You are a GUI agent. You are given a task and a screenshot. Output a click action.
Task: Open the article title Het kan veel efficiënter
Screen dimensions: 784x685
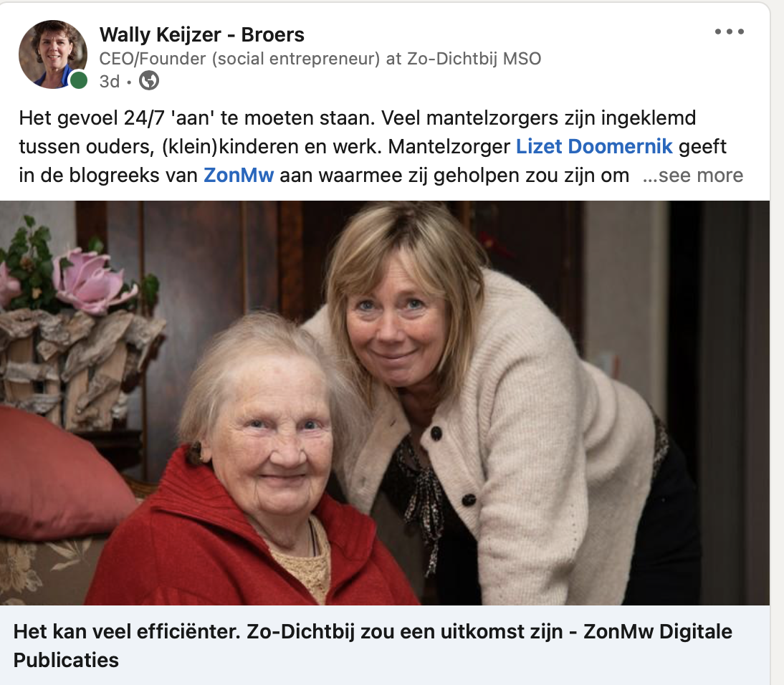pyautogui.click(x=373, y=646)
